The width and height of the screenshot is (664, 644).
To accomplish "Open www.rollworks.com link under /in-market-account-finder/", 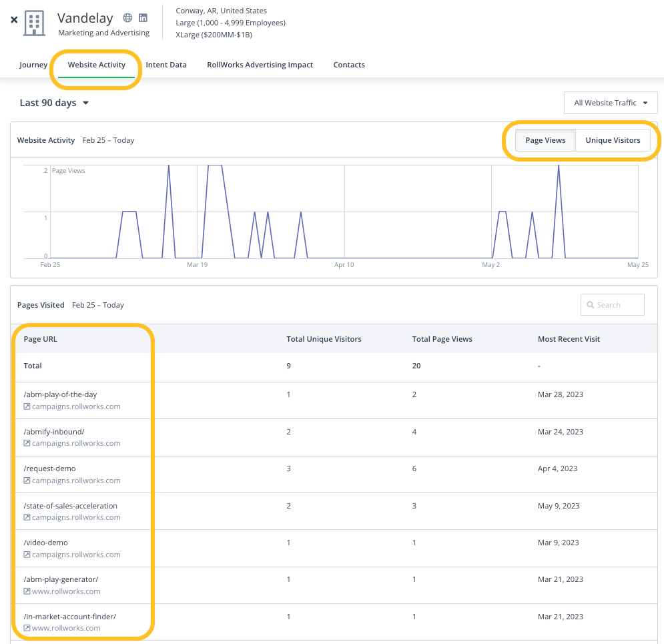I will click(66, 629).
